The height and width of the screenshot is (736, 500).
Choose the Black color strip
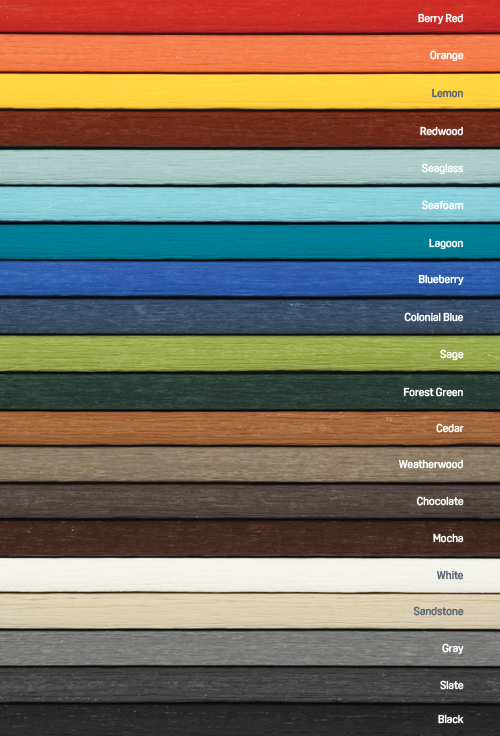click(x=250, y=720)
